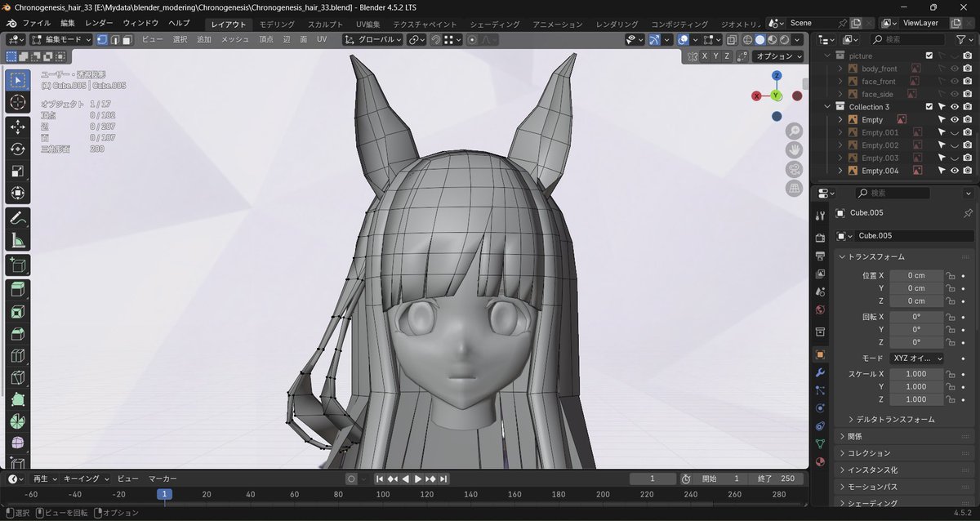The height and width of the screenshot is (521, 980).
Task: Enable face select mode
Action: [x=127, y=39]
